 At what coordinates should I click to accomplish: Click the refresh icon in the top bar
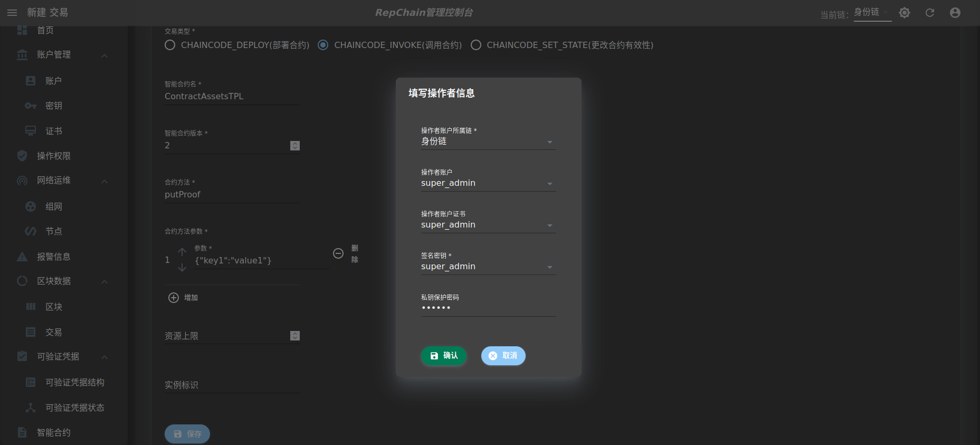tap(930, 13)
